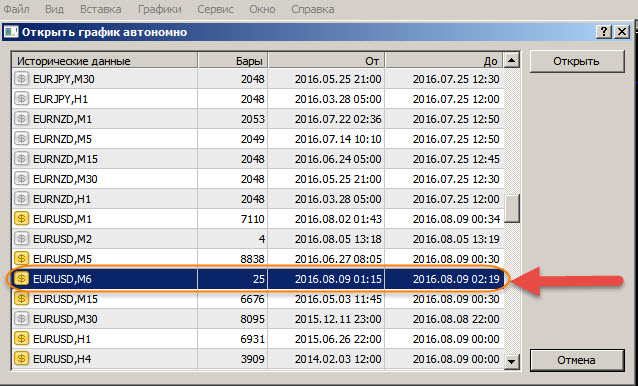Viewport: 638px width, 386px height.
Task: Open the Справка menu
Action: pyautogui.click(x=313, y=9)
